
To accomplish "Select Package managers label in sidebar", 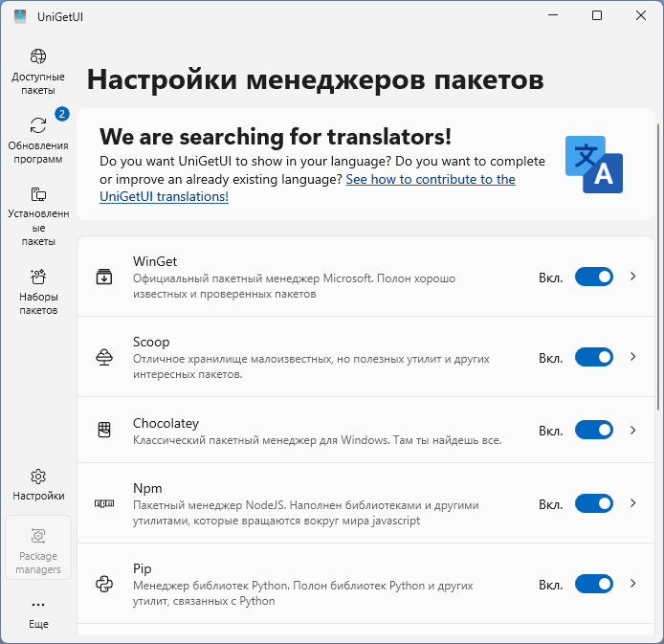I will click(x=38, y=563).
